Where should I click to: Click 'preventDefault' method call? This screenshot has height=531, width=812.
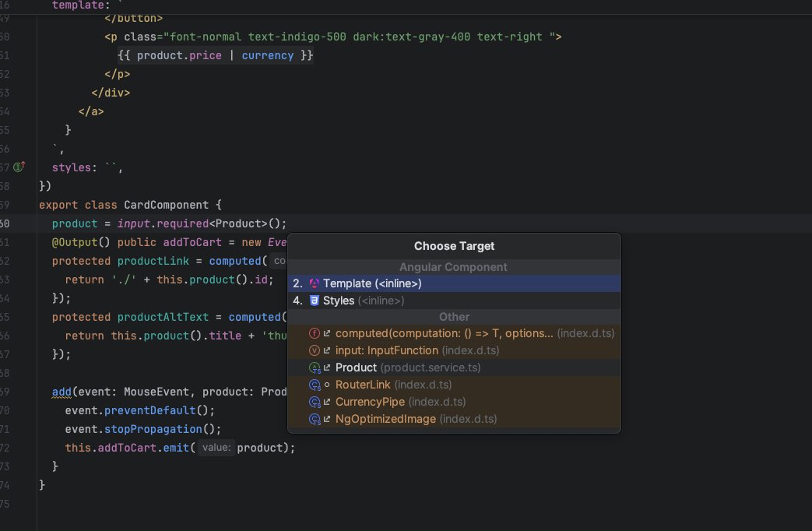[x=149, y=410]
